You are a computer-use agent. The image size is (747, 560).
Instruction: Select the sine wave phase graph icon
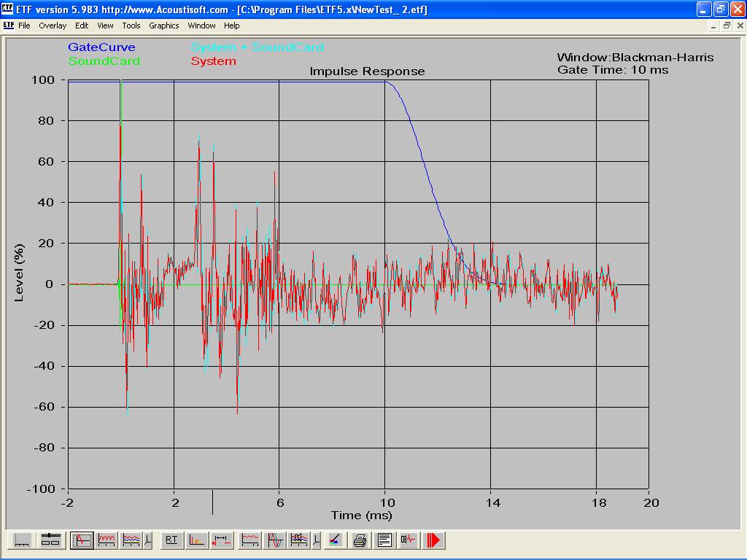tap(275, 540)
